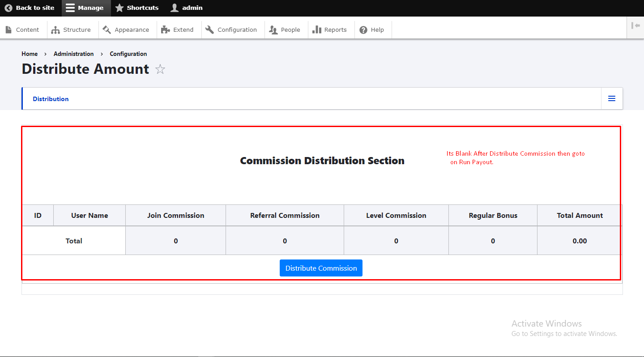This screenshot has height=357, width=644.
Task: Add page to shortcuts with star
Action: (x=160, y=69)
